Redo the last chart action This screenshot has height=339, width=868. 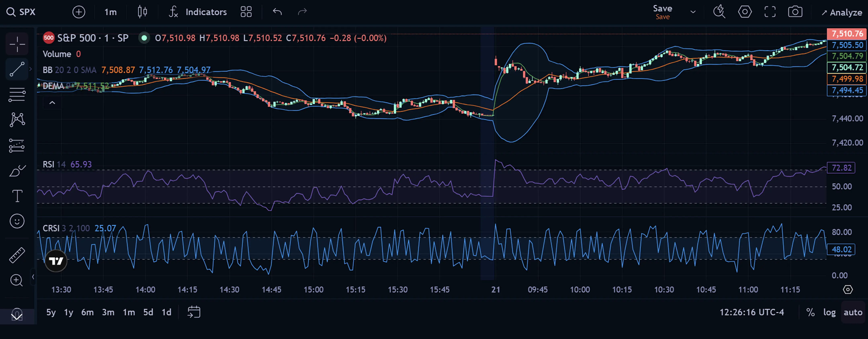point(302,12)
